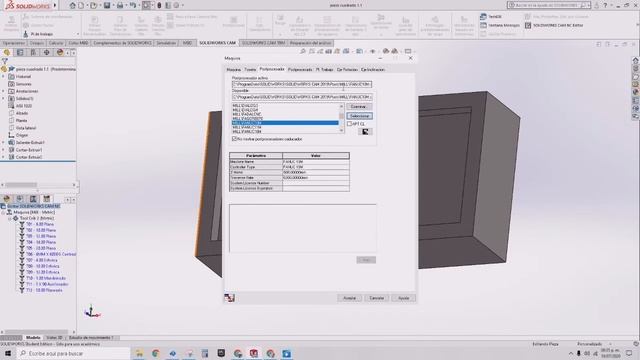
Task: Click the Cancelar button
Action: coord(376,298)
